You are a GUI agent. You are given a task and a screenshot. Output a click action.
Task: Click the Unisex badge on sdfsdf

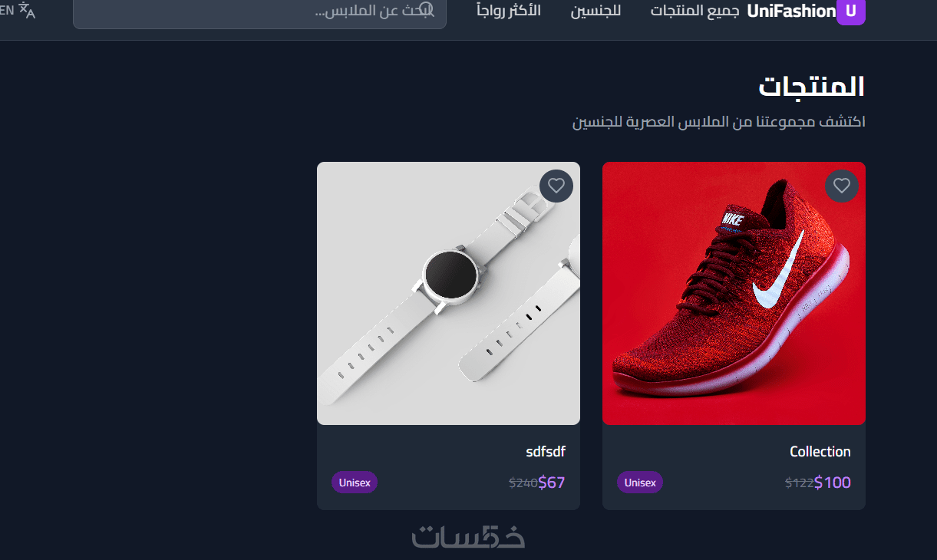point(355,483)
